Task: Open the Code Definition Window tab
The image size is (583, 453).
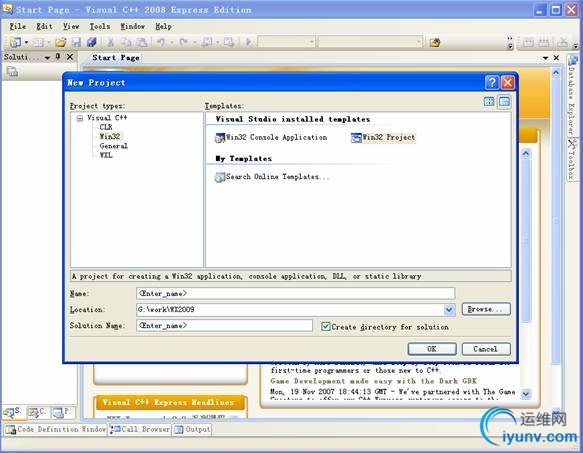Action: (x=55, y=430)
